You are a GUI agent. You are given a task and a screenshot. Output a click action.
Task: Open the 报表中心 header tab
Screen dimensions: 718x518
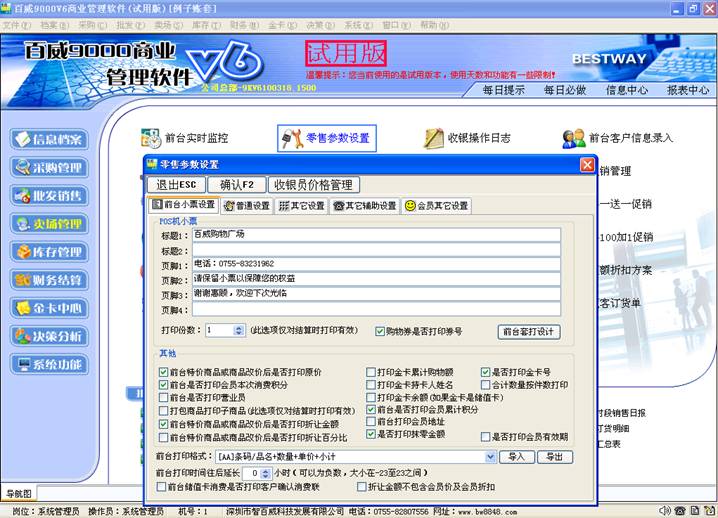click(x=688, y=90)
